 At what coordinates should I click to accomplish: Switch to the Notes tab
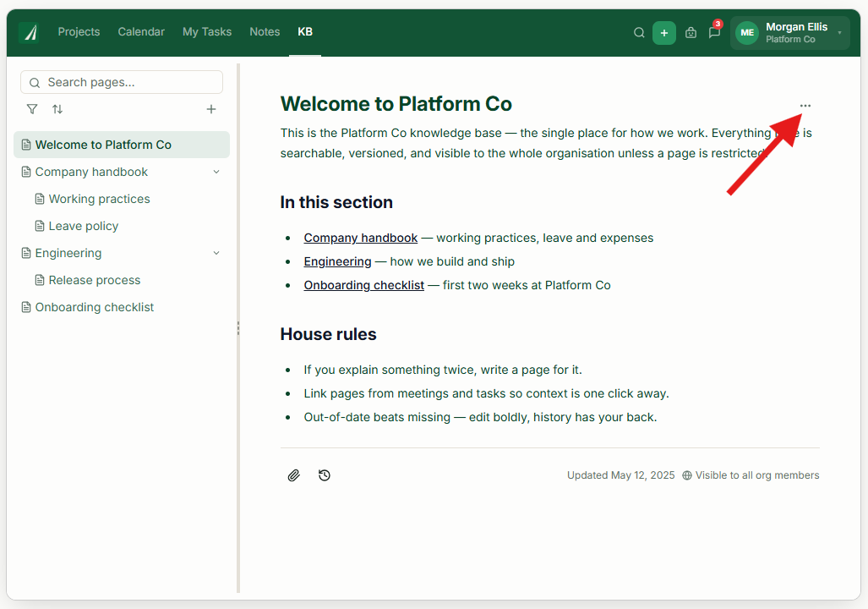pos(265,31)
